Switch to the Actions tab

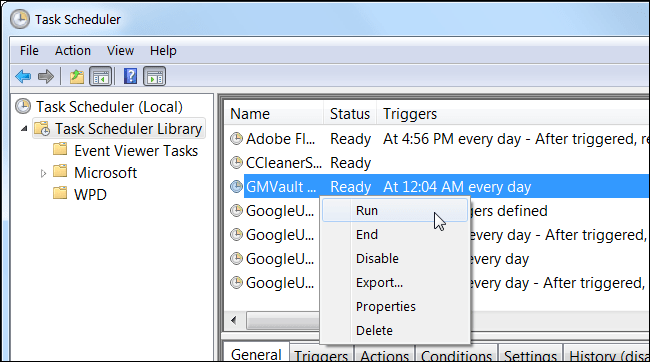pyautogui.click(x=384, y=354)
